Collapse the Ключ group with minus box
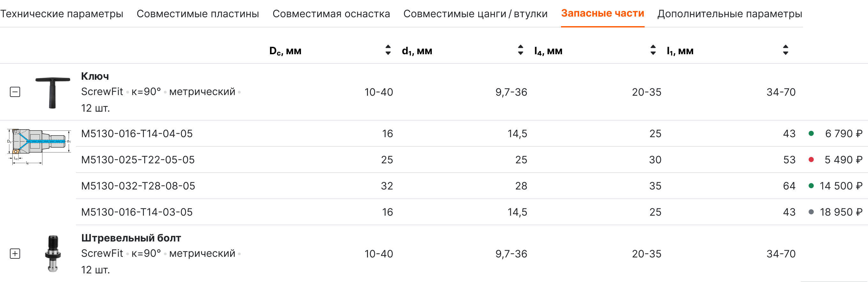 (15, 92)
